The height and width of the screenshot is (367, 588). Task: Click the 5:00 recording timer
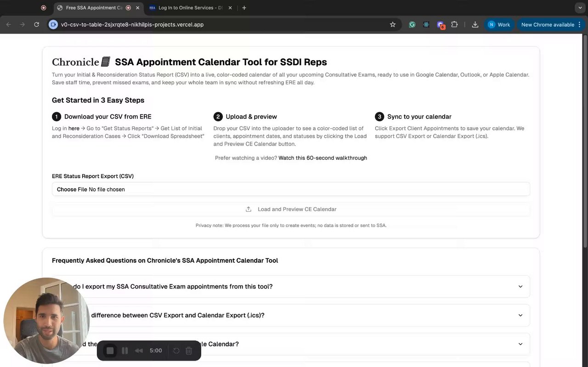point(156,350)
